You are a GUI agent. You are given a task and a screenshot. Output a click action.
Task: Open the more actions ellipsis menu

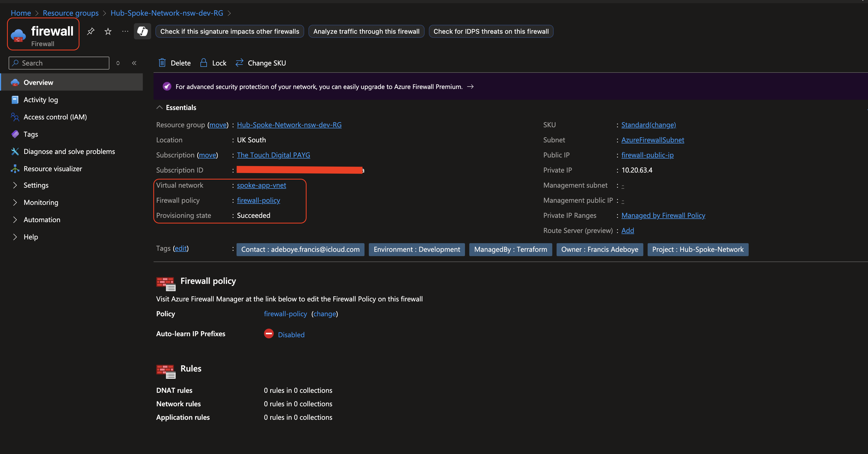[x=125, y=31]
